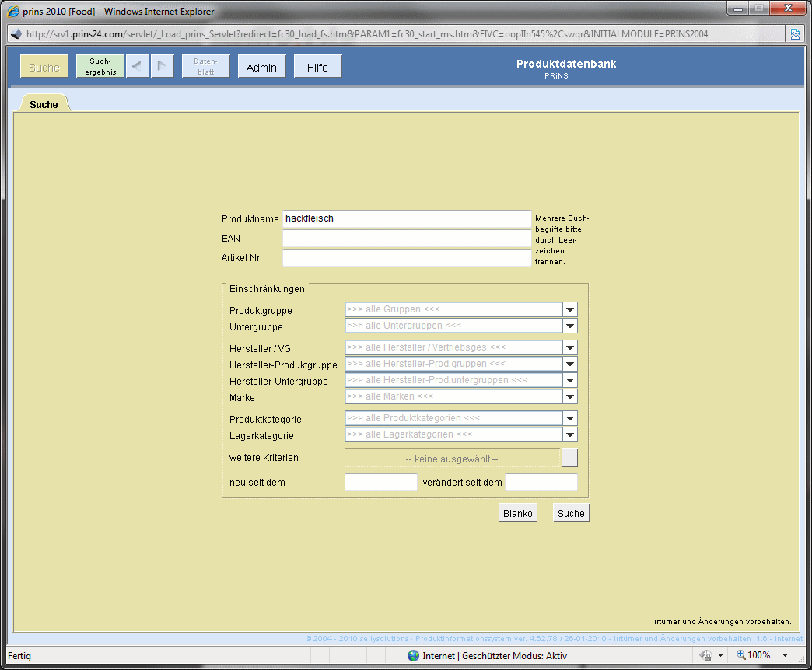Open the weitere Kriterien ellipsis picker

pos(570,459)
